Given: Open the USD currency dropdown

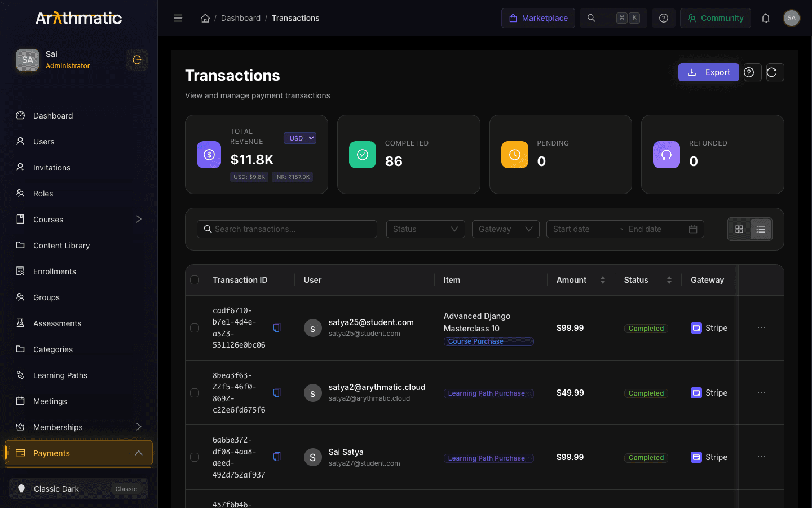Looking at the screenshot, I should pos(300,138).
